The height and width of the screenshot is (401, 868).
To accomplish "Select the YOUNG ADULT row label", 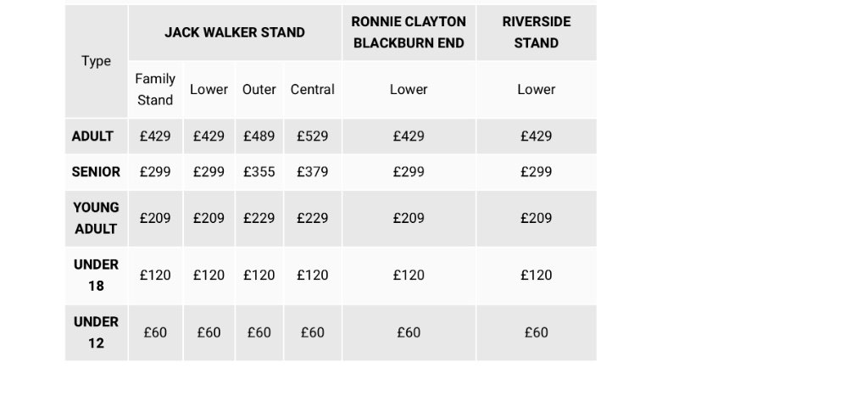I will [97, 218].
